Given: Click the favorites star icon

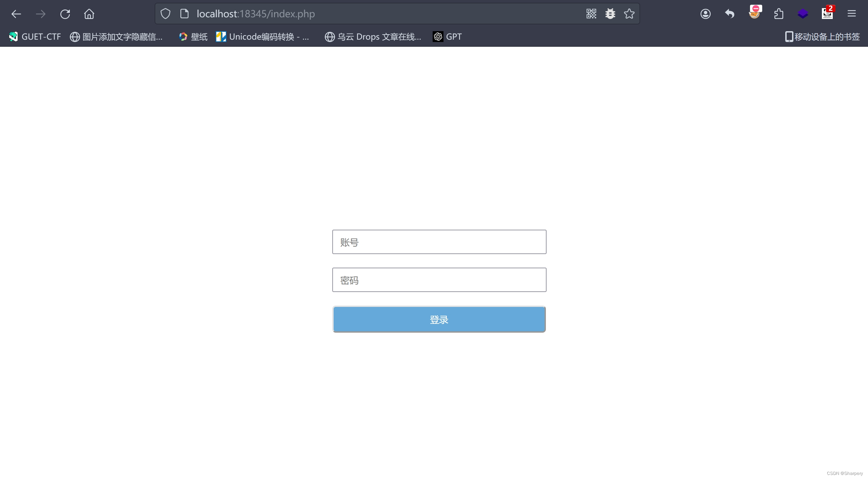Looking at the screenshot, I should (629, 14).
